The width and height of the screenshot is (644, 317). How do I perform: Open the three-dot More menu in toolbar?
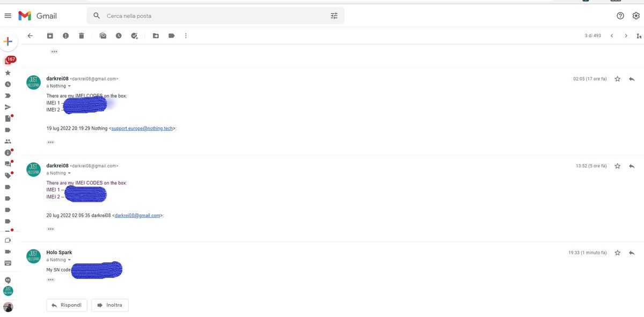pyautogui.click(x=186, y=36)
